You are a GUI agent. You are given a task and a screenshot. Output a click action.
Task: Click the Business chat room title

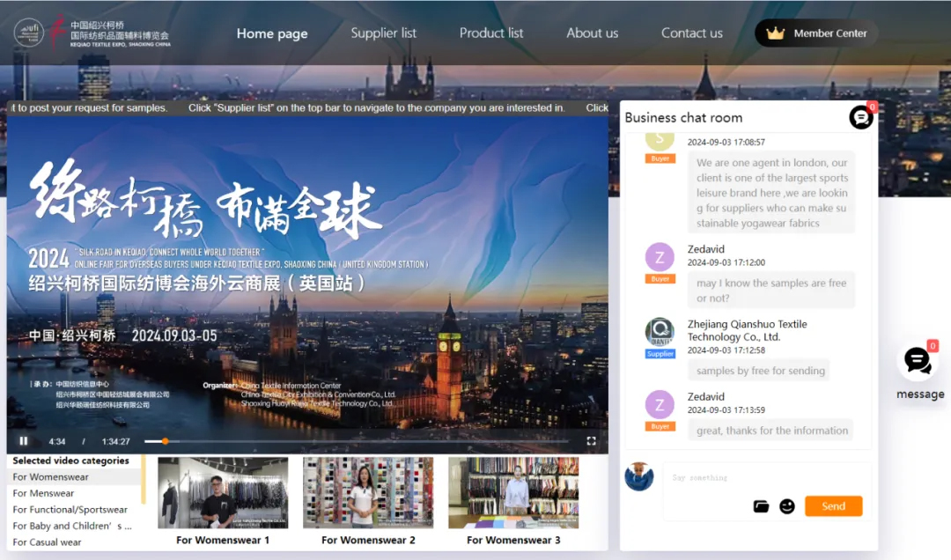pos(683,118)
